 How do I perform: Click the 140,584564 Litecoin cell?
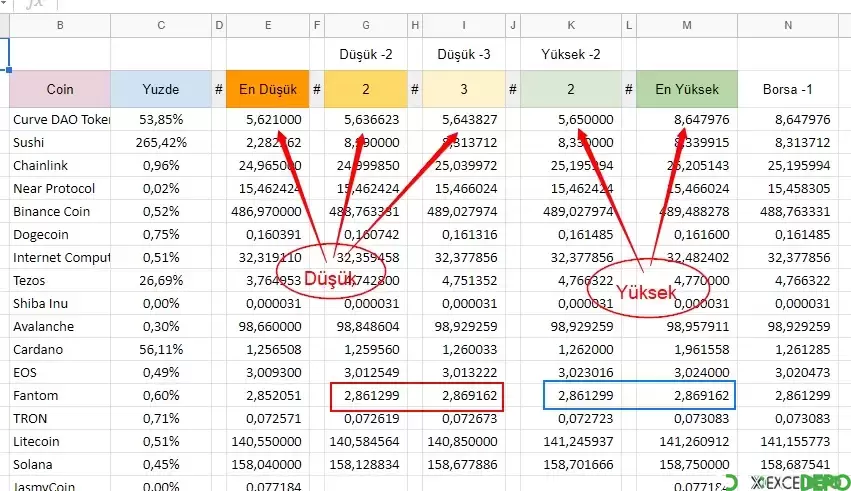[x=366, y=442]
